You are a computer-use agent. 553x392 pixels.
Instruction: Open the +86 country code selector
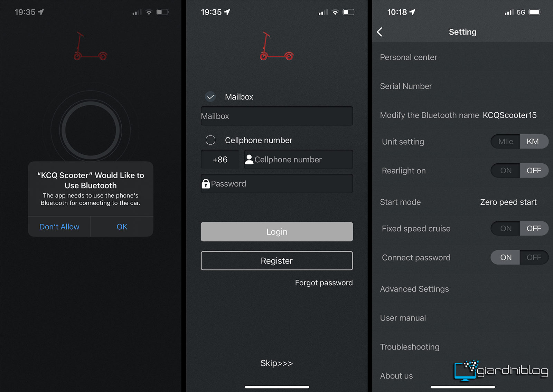220,160
